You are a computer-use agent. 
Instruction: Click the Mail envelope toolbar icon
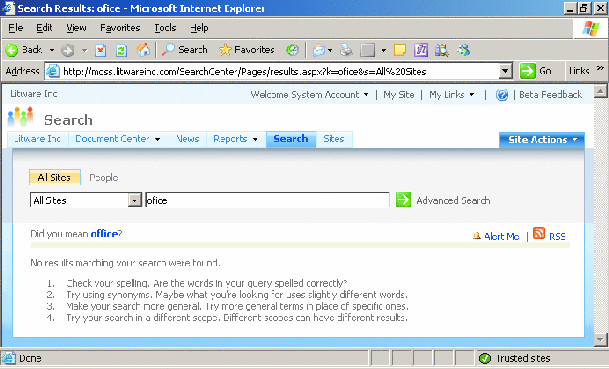coord(319,50)
